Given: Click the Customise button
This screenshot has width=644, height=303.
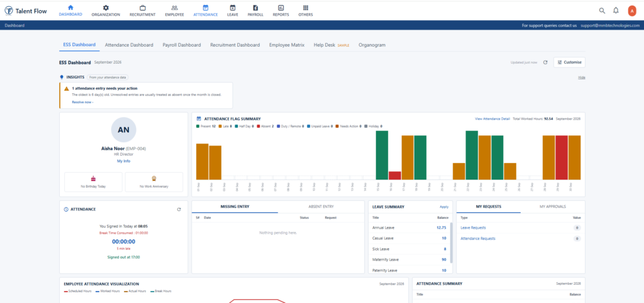Looking at the screenshot, I should (x=569, y=62).
